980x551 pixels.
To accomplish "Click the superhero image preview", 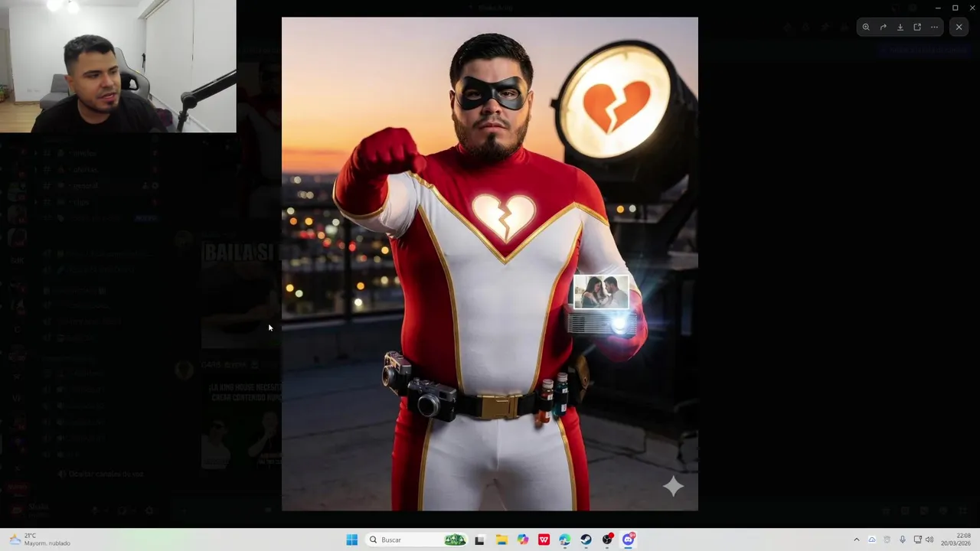I will point(490,264).
